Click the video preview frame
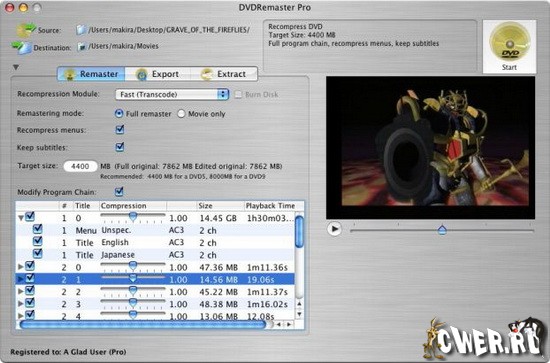 click(430, 148)
